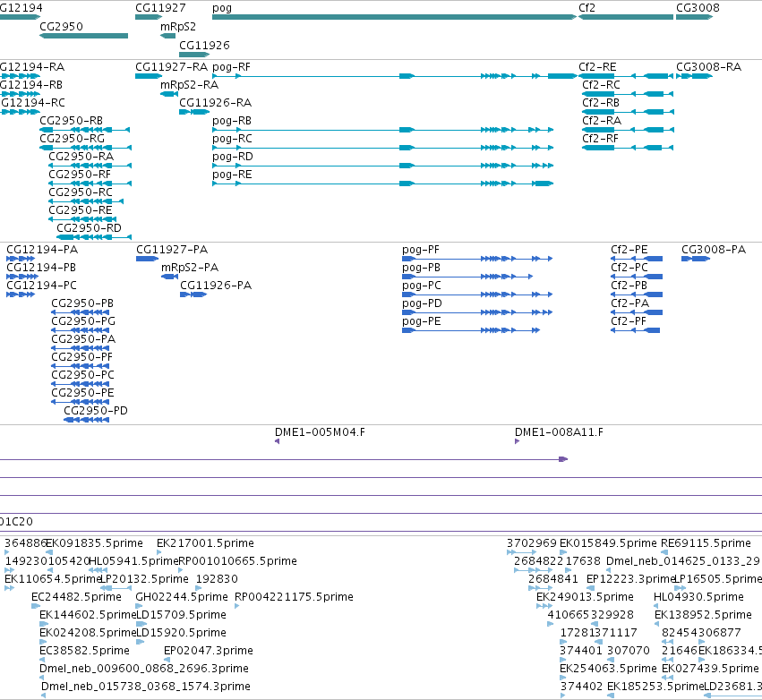Select protein pog-PC
The image size is (762, 700).
coord(477,295)
